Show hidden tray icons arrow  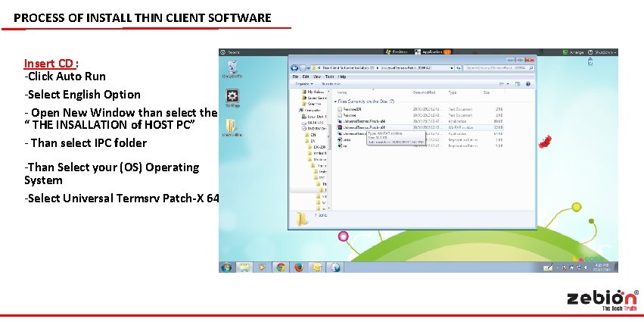(x=558, y=267)
